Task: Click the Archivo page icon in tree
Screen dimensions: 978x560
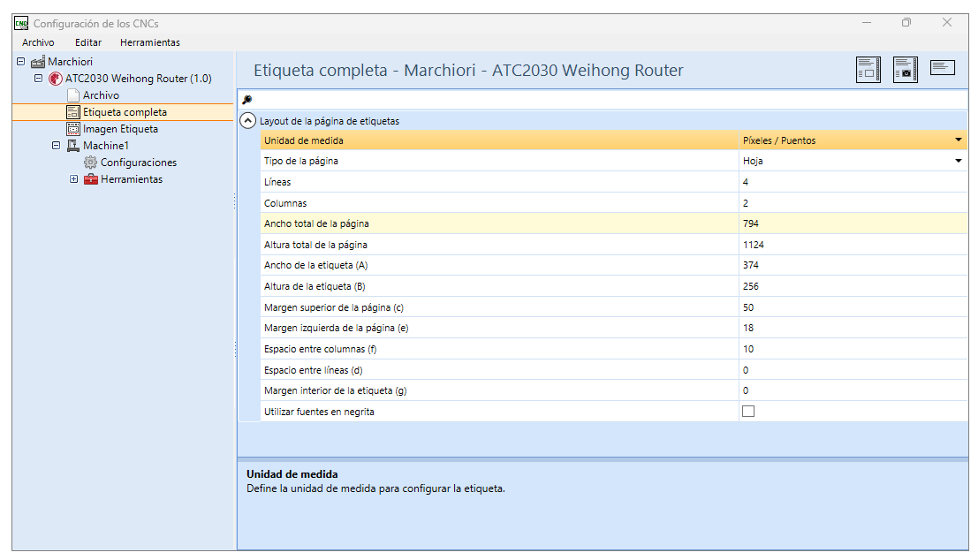Action: (x=73, y=95)
